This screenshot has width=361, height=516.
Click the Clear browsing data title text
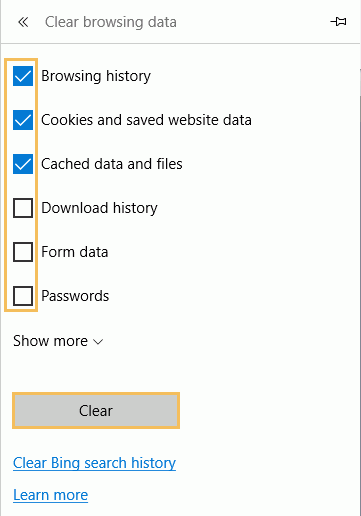click(111, 22)
